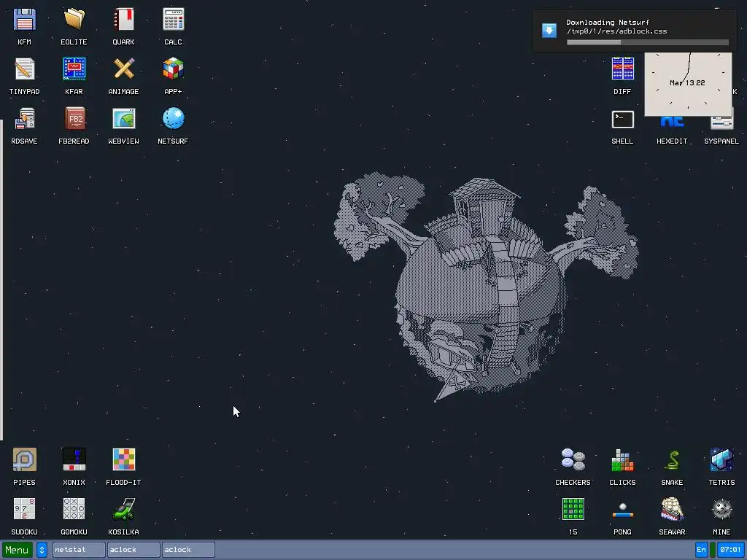
Task: Click the download arrow notification icon
Action: [549, 31]
